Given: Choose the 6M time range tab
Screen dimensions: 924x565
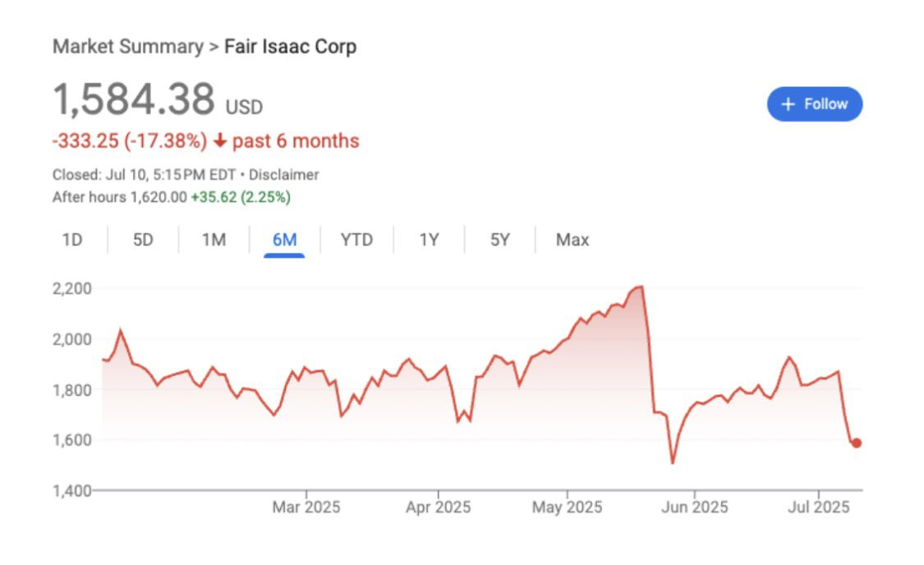Looking at the screenshot, I should pyautogui.click(x=284, y=240).
